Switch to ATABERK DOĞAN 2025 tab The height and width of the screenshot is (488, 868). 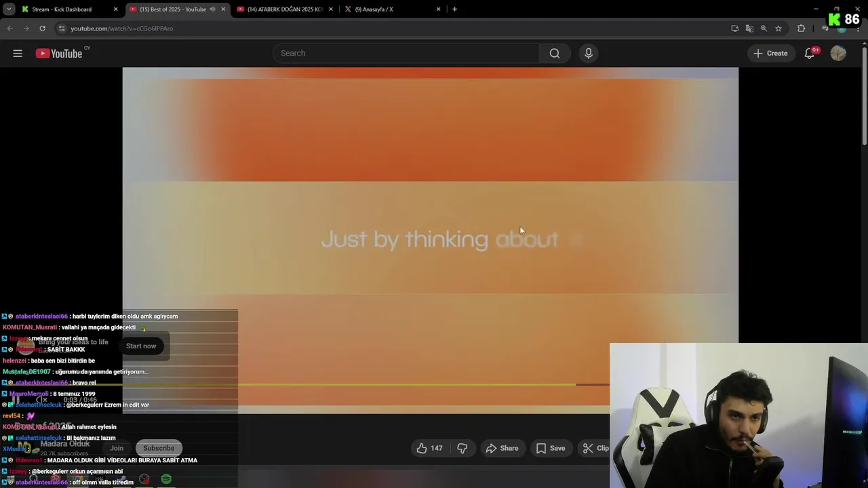284,9
